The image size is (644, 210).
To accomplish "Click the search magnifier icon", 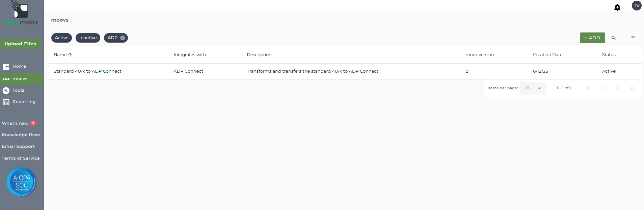I will [614, 38].
